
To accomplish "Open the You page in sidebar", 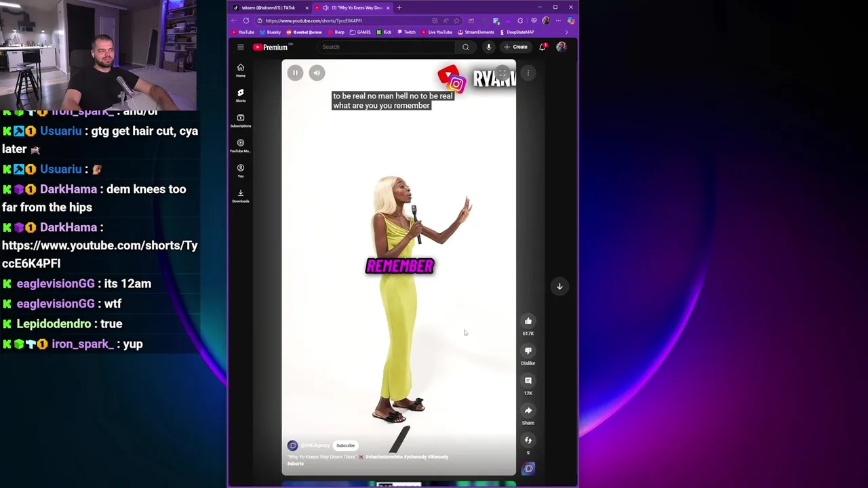I will (x=241, y=170).
